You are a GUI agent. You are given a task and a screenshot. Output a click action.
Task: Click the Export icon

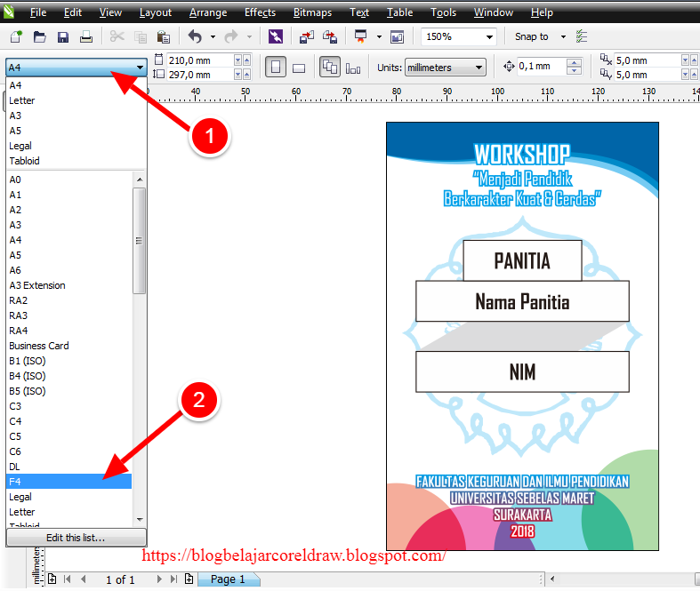click(330, 36)
